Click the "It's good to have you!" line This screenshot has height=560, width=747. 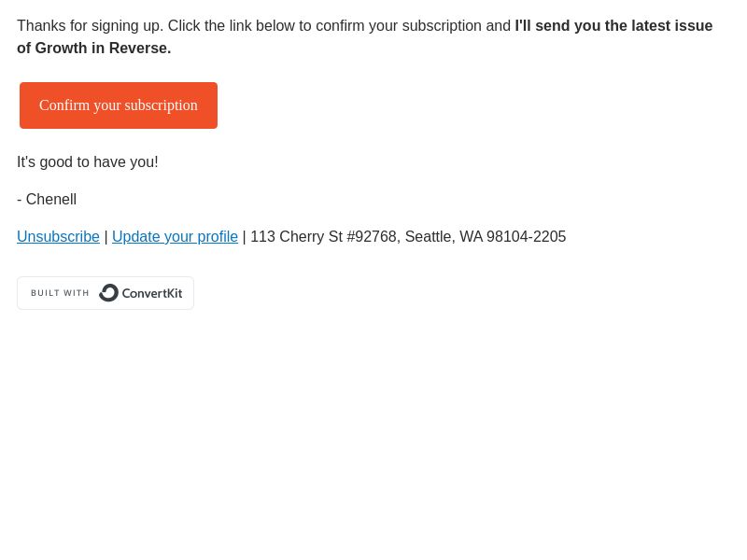[88, 161]
